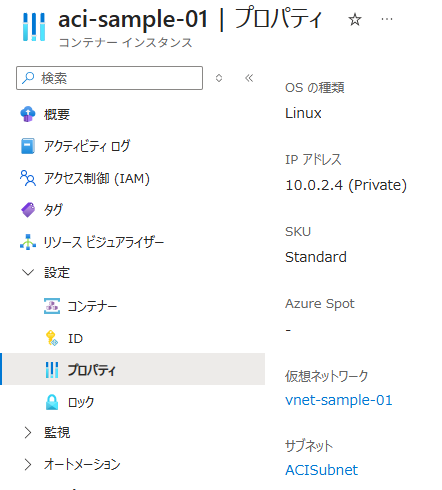This screenshot has width=442, height=490.
Task: Collapse the 設定 section chevron
Action: click(x=28, y=272)
